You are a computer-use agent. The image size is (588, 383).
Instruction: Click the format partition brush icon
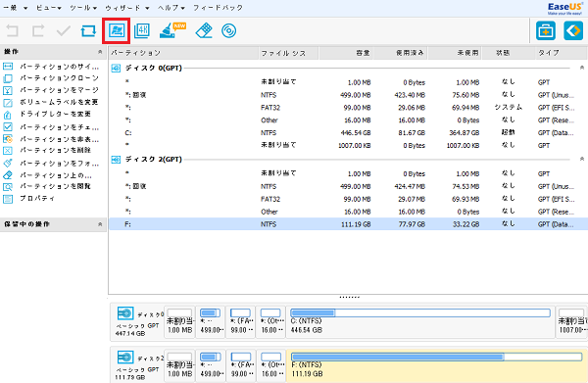pos(8,163)
